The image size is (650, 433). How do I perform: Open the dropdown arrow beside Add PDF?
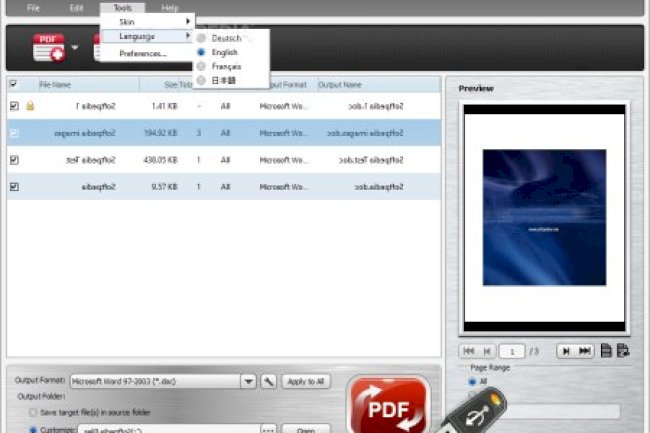pos(75,47)
